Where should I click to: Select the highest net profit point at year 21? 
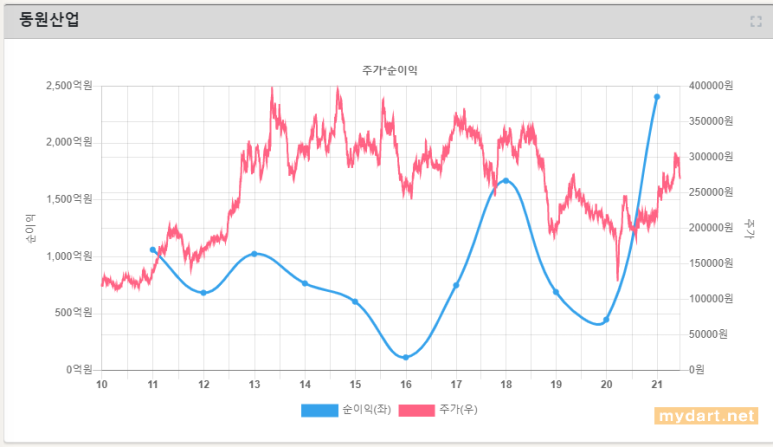(657, 97)
